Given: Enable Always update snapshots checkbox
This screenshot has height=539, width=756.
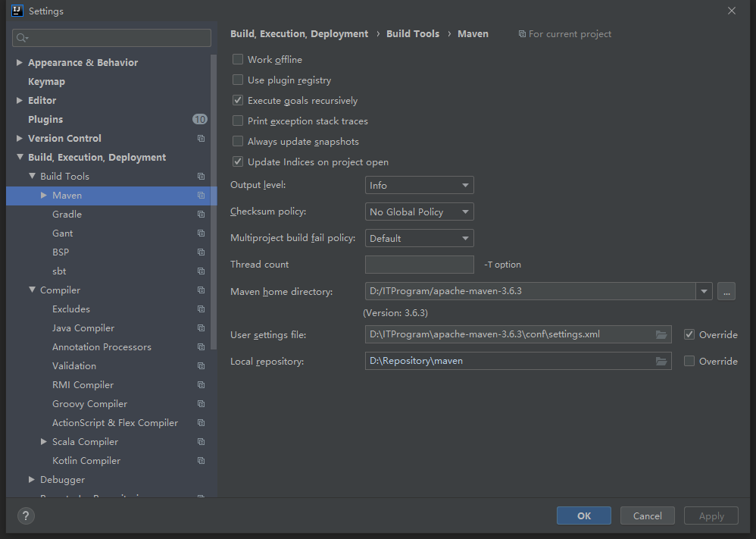Looking at the screenshot, I should tap(238, 141).
